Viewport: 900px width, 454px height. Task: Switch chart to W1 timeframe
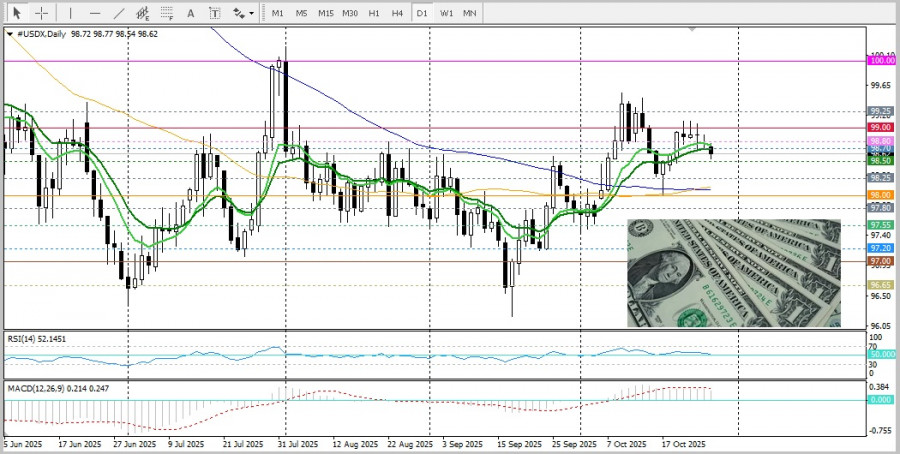[x=447, y=13]
